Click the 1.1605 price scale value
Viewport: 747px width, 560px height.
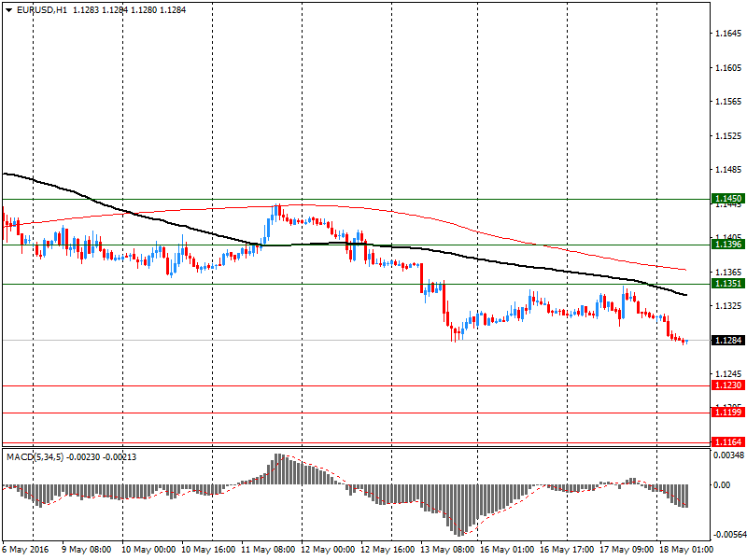click(728, 67)
